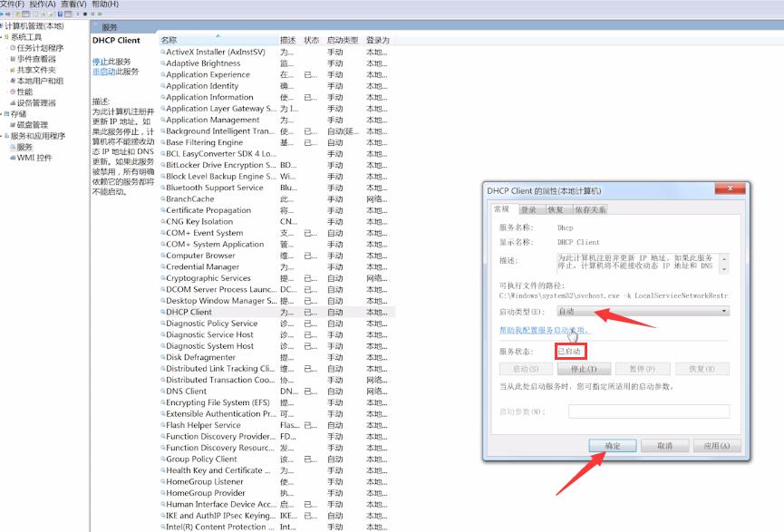
Task: Switch to the 依存关系 tab in dialog
Action: point(590,209)
